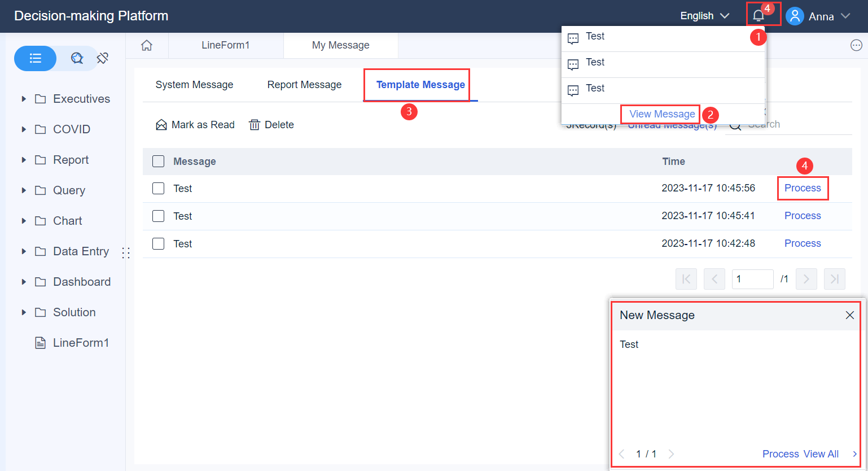The width and height of the screenshot is (868, 471).
Task: Click the search magnifier icon
Action: 735,125
